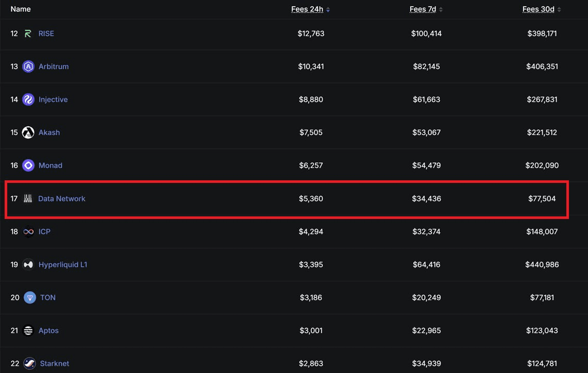Click the Fees 24h column header

coord(307,9)
